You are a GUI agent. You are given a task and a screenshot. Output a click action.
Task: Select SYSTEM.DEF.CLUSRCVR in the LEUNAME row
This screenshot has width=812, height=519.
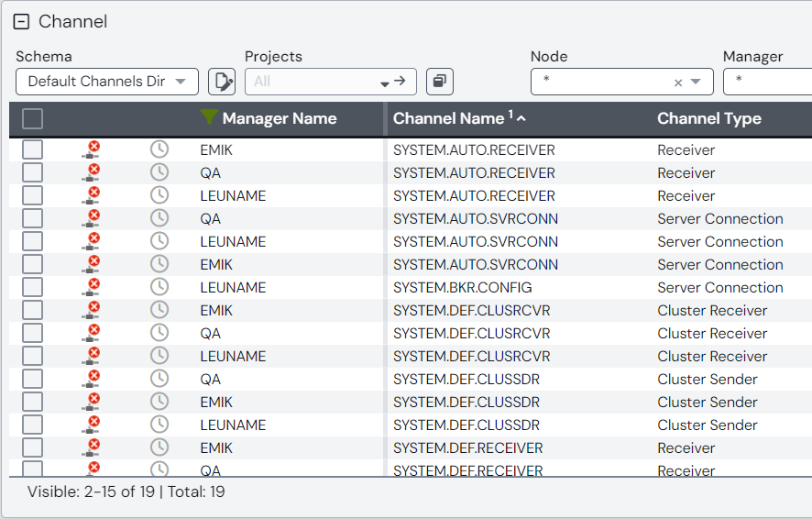[x=472, y=356]
